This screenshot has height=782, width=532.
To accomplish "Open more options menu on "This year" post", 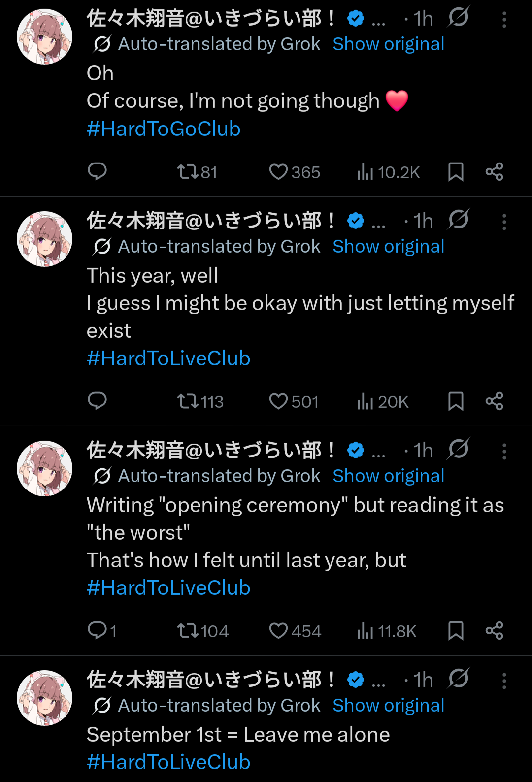I will tap(504, 222).
